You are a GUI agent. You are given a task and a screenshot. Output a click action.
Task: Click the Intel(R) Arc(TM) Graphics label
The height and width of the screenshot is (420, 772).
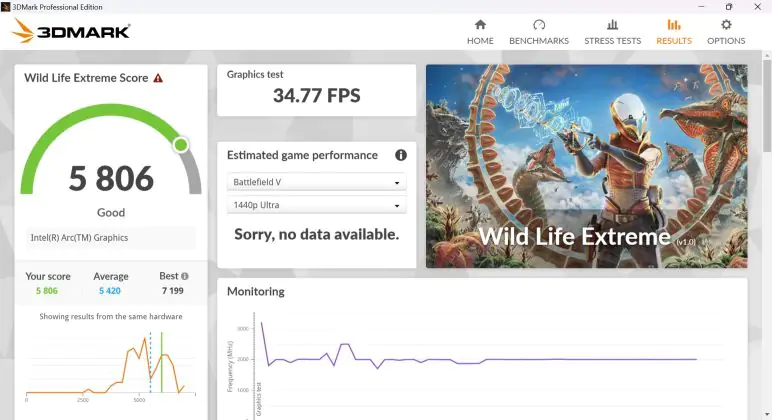pos(79,237)
